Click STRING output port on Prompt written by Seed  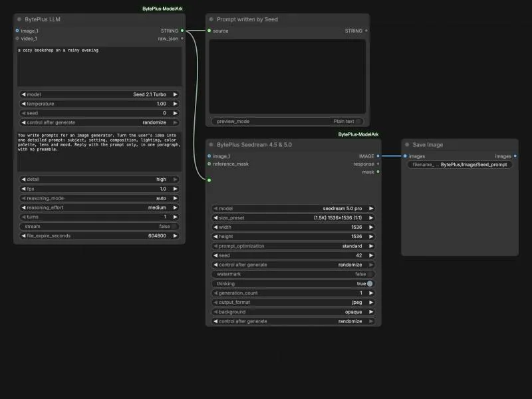click(366, 31)
